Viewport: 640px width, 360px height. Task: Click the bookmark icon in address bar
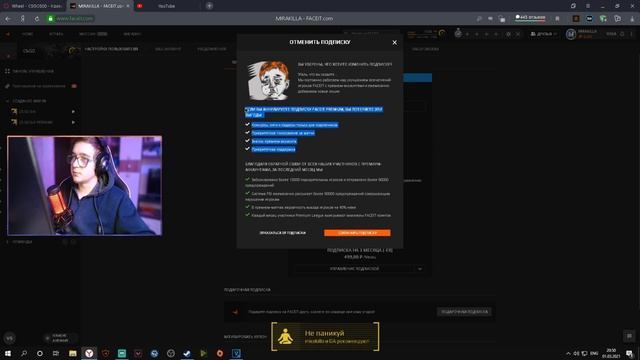tap(557, 19)
